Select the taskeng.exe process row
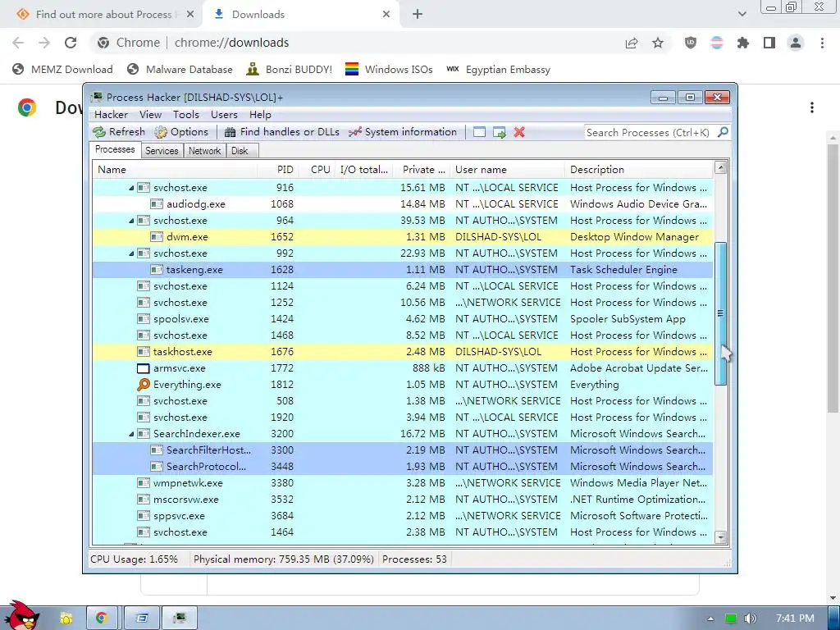Image resolution: width=840 pixels, height=630 pixels. pos(403,269)
